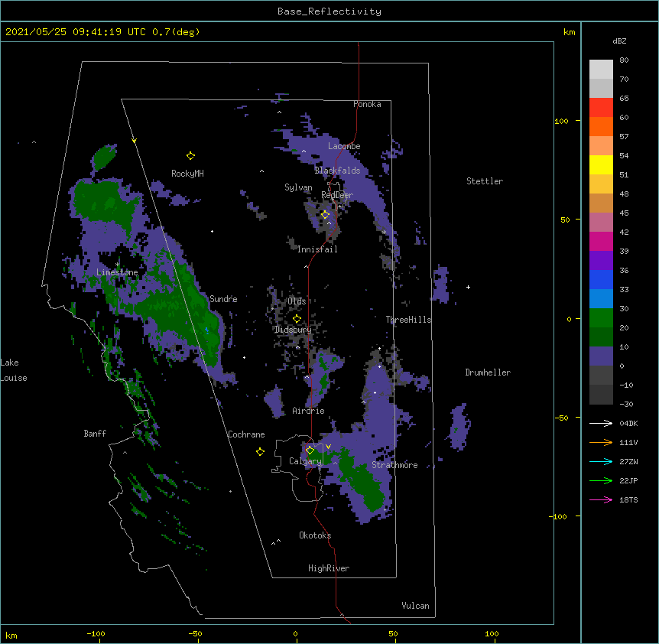Click the -100 tick on bottom km axis
The width and height of the screenshot is (659, 644).
[96, 633]
